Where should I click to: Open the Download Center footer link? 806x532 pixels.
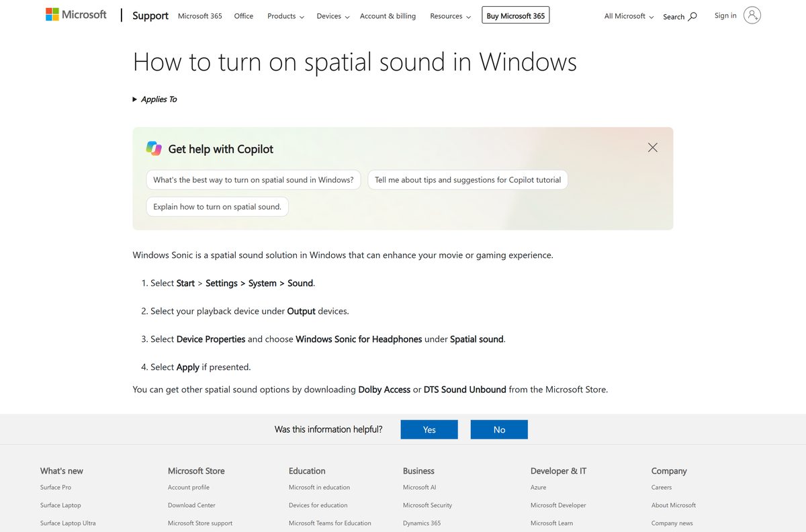[191, 505]
